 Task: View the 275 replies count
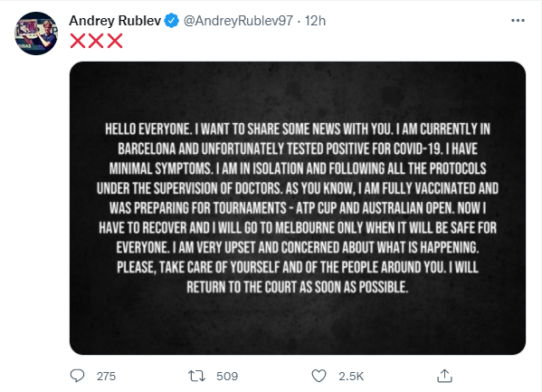coord(106,376)
